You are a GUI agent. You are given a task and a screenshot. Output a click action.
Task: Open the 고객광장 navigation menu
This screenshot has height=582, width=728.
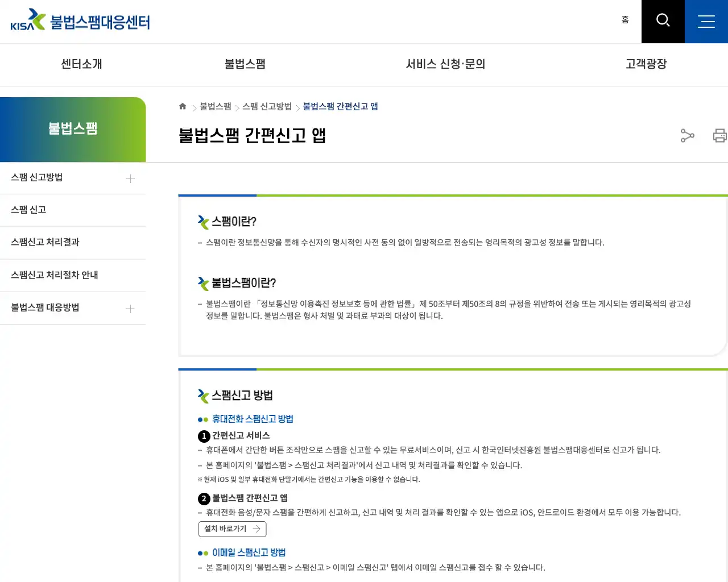point(646,64)
